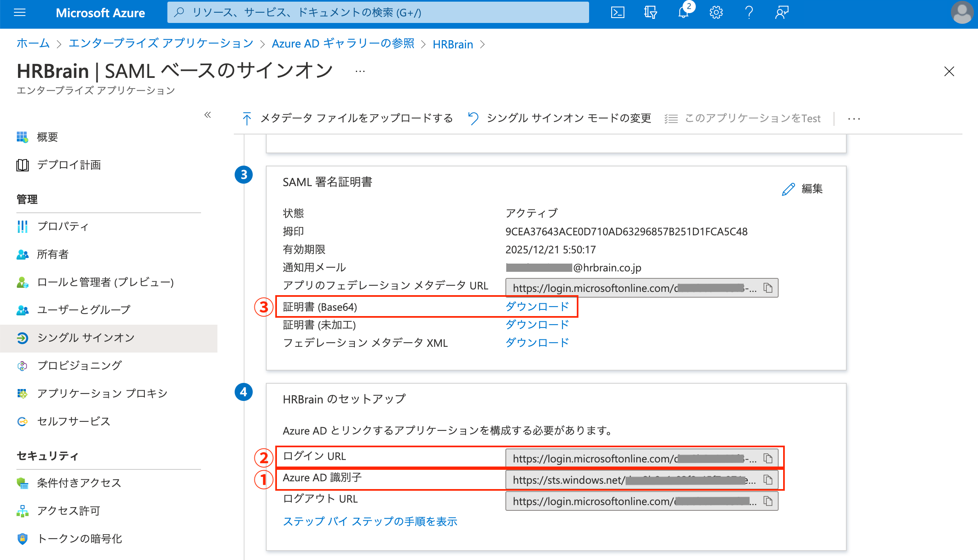Go to エンタープライズ アプリケーション breadcrumb

click(x=161, y=44)
